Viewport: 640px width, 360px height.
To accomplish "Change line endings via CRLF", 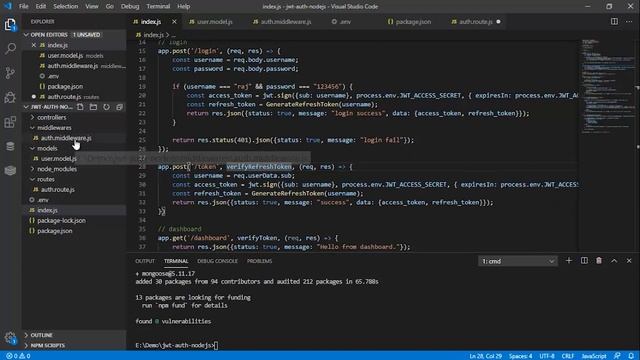I will pos(568,356).
